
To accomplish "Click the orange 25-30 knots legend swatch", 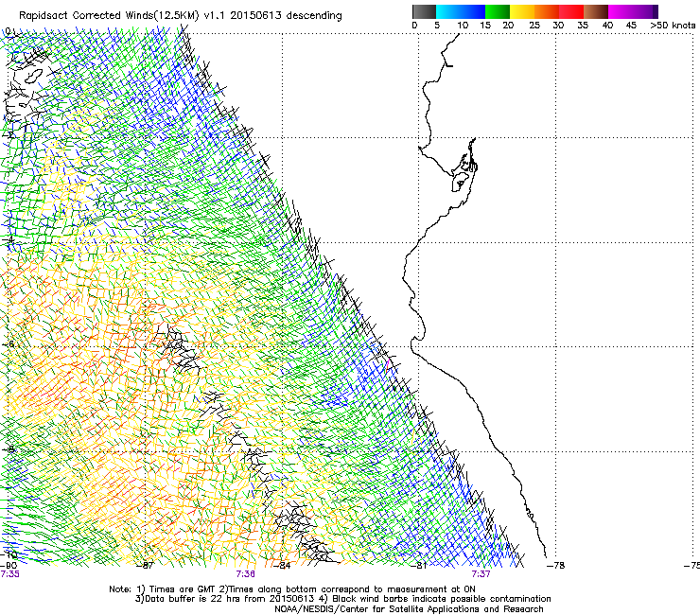I will tap(547, 11).
